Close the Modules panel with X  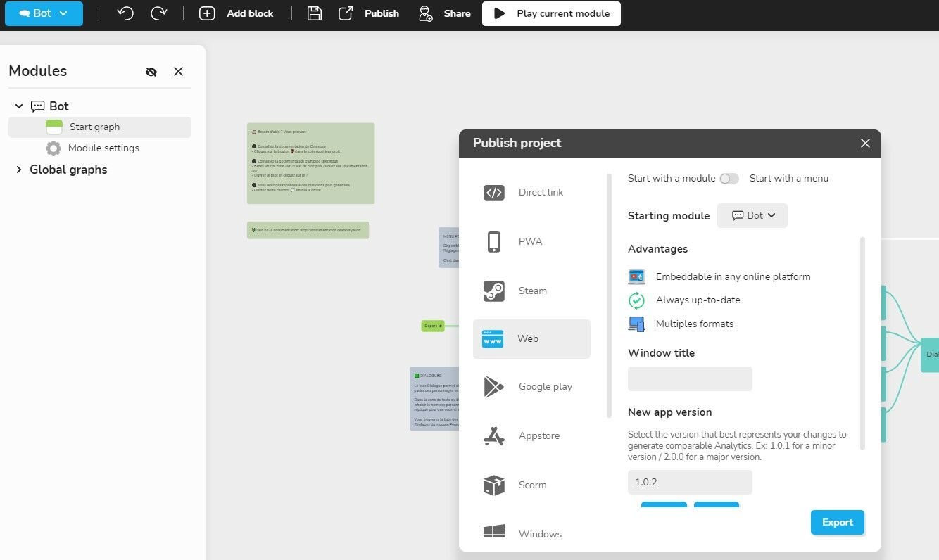click(x=178, y=72)
